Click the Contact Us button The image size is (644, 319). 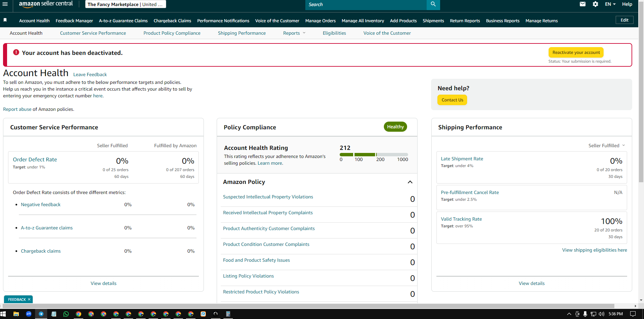click(x=452, y=100)
